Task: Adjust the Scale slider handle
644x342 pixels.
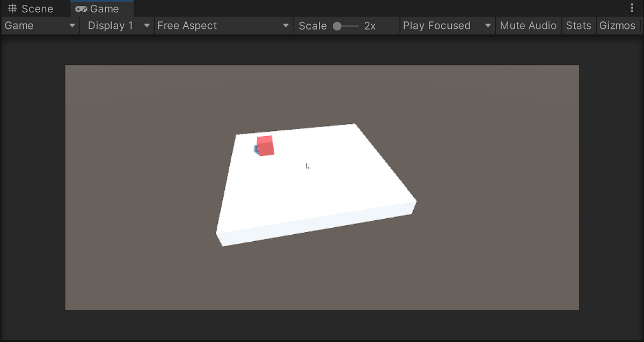Action: pos(338,25)
